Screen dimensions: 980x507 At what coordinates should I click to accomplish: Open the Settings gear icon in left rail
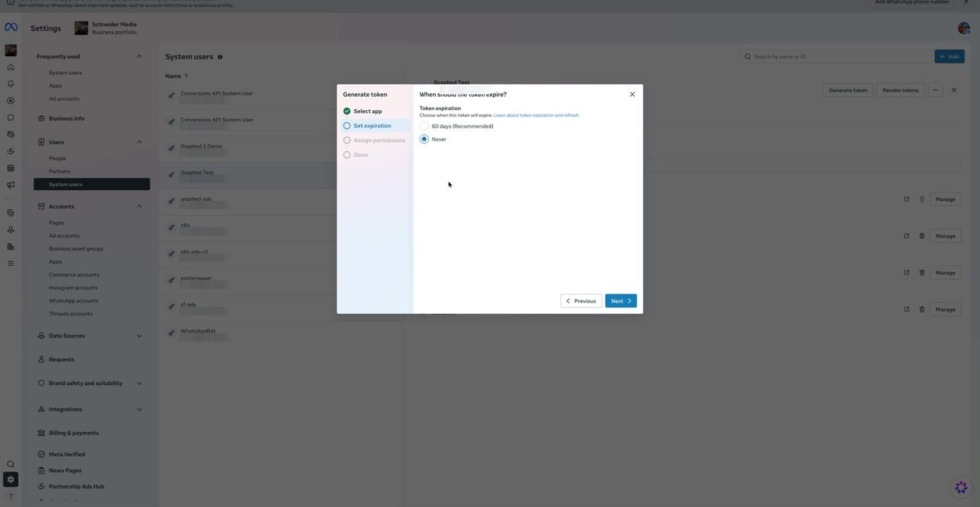click(x=10, y=479)
